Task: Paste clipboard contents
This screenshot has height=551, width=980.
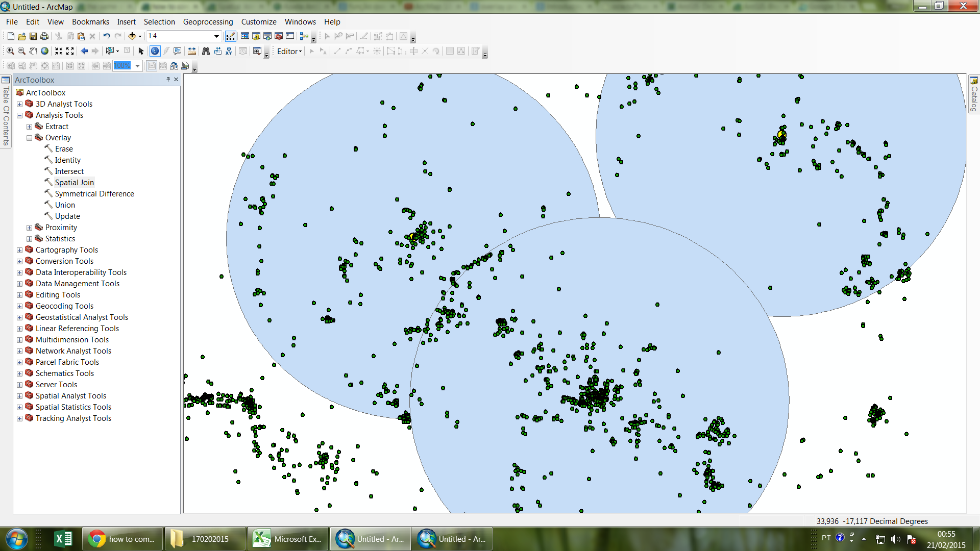Action: click(x=81, y=36)
